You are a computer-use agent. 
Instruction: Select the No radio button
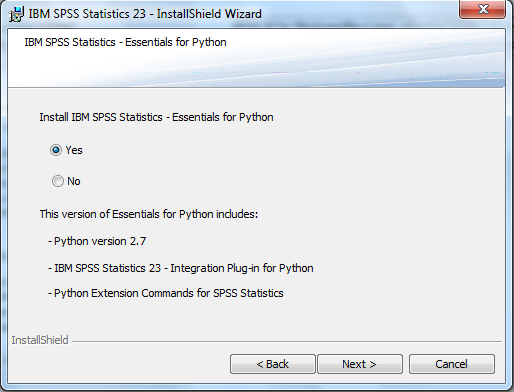coord(57,181)
